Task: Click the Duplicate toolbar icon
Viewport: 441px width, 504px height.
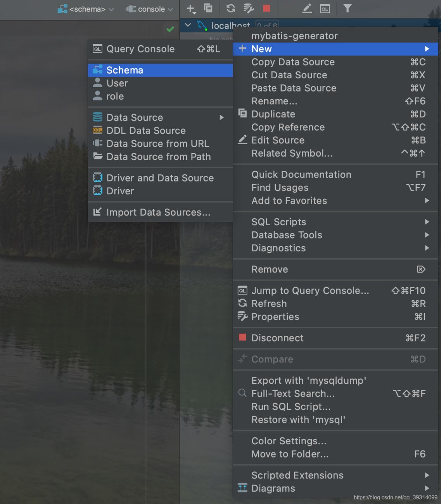Action: tap(208, 9)
